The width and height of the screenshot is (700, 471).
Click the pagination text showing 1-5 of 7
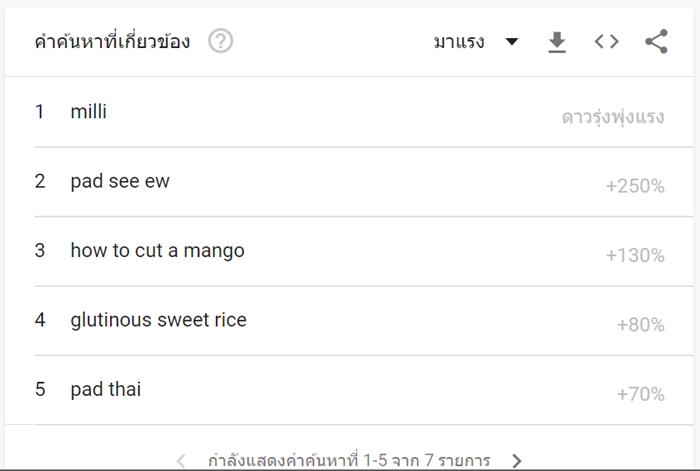click(349, 461)
